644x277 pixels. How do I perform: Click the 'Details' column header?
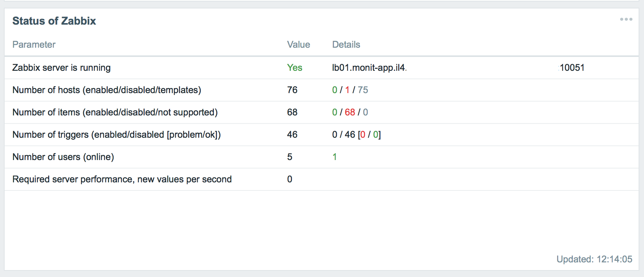(346, 45)
